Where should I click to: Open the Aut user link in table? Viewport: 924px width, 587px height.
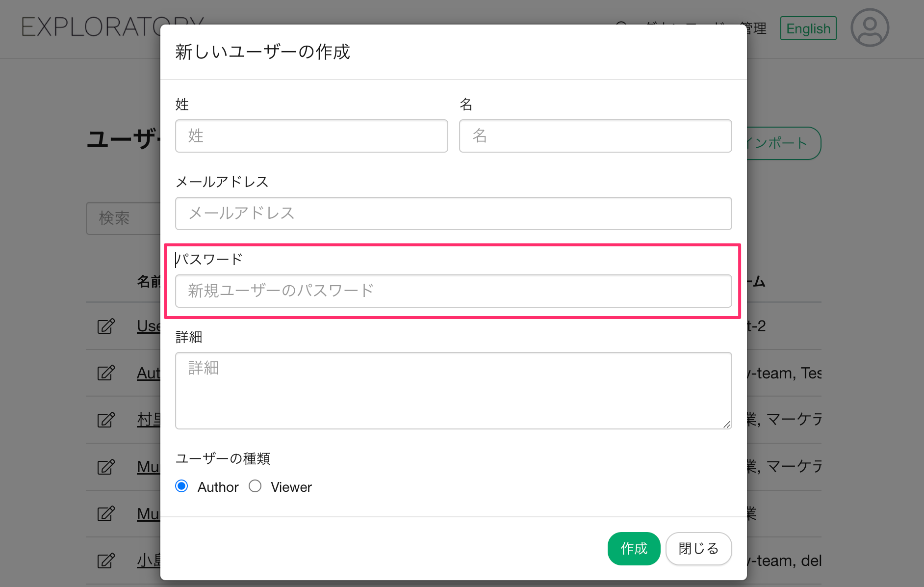pyautogui.click(x=149, y=373)
